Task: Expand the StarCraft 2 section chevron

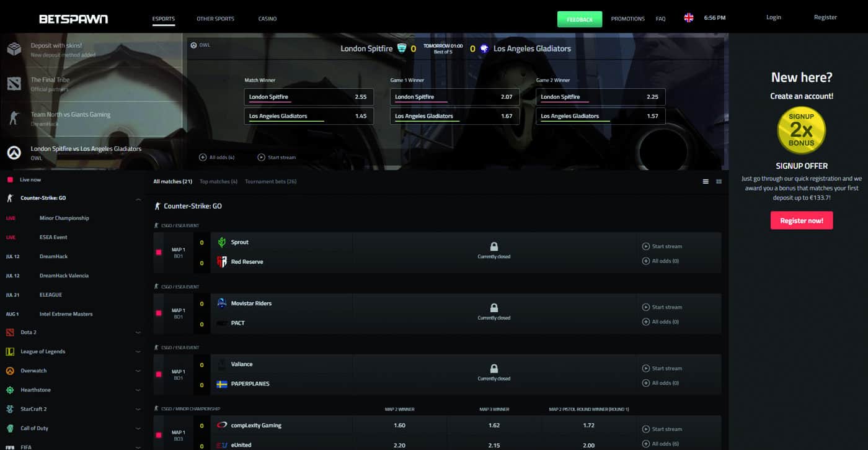Action: [138, 410]
